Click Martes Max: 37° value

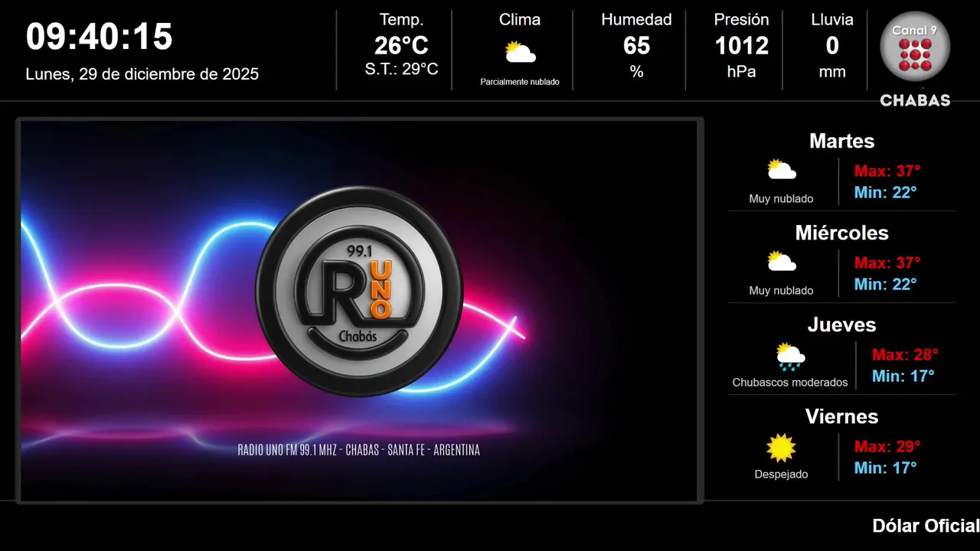click(x=887, y=171)
